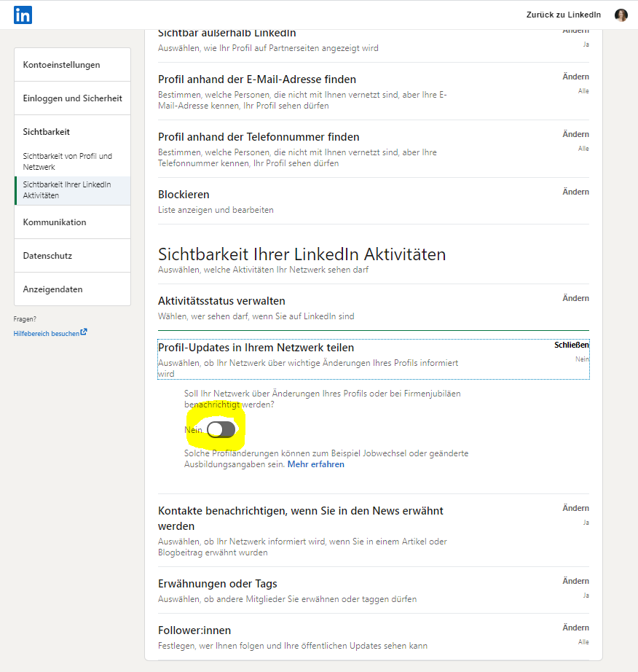Visit Hilfebereich besuchen link
638x672 pixels.
46,333
